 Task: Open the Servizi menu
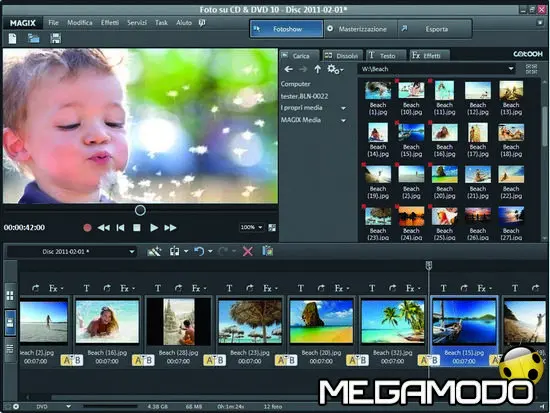pos(137,23)
